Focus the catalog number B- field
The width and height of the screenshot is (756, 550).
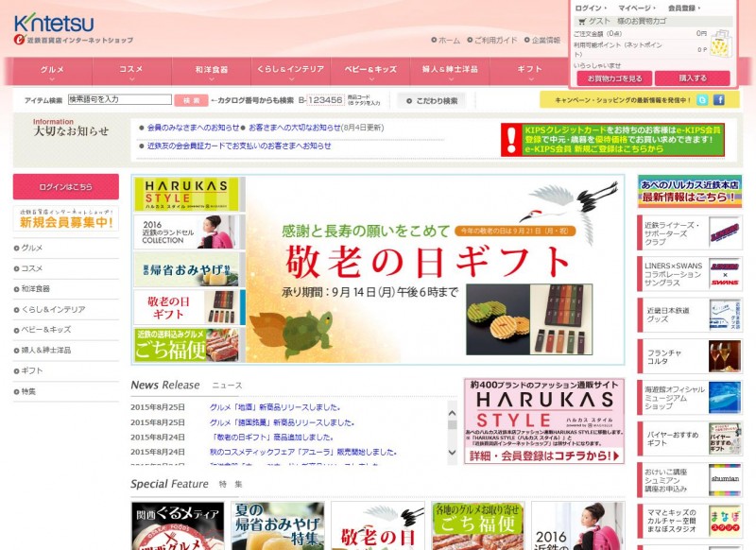325,100
